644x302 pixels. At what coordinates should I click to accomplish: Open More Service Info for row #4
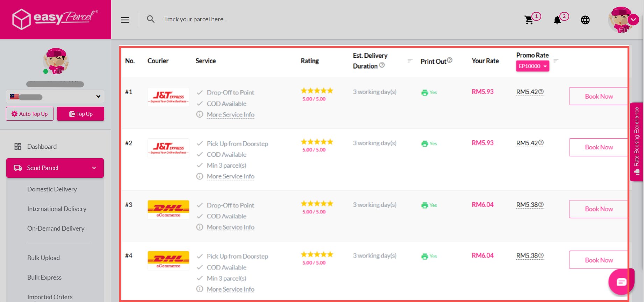(x=230, y=289)
